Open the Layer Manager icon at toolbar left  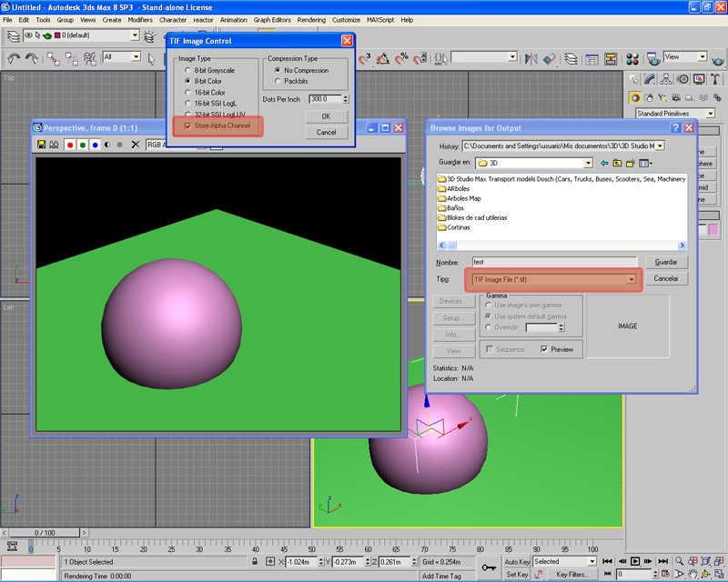point(13,35)
